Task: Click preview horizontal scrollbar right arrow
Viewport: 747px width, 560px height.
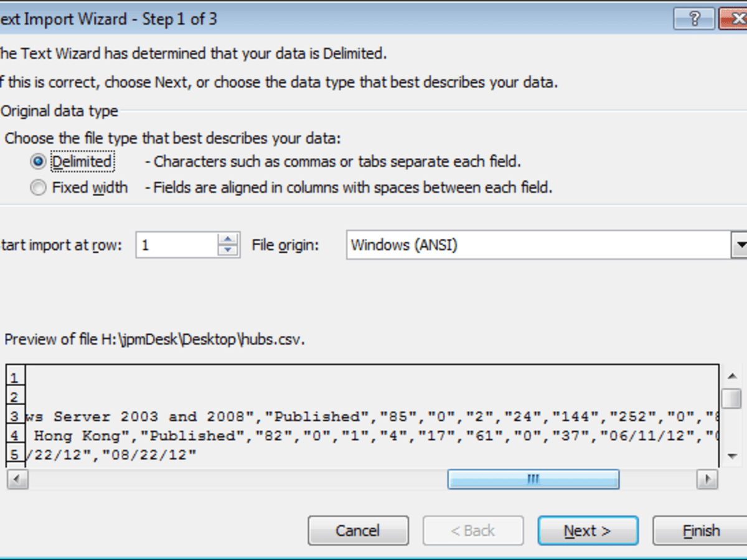Action: coord(707,479)
